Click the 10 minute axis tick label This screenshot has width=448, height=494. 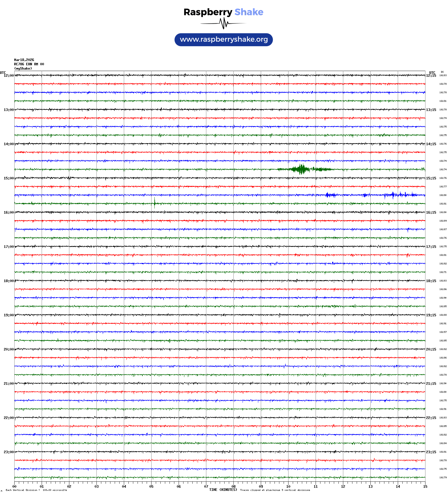pos(288,487)
